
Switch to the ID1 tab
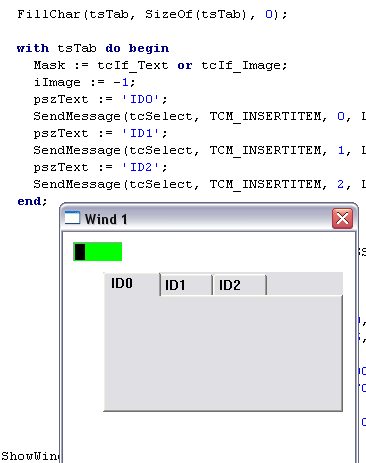[186, 285]
